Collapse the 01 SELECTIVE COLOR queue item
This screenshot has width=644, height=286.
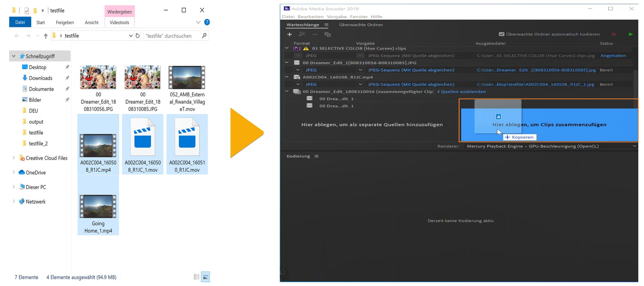pos(287,48)
